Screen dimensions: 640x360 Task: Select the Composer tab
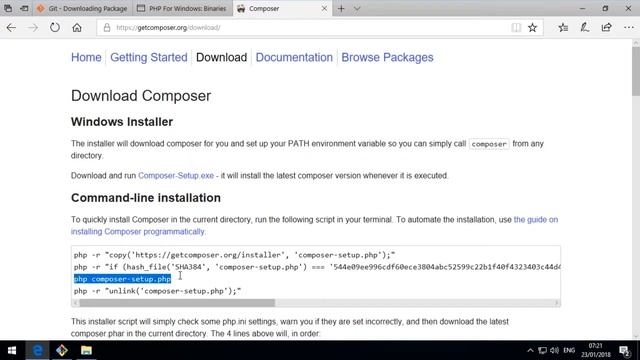pyautogui.click(x=282, y=9)
